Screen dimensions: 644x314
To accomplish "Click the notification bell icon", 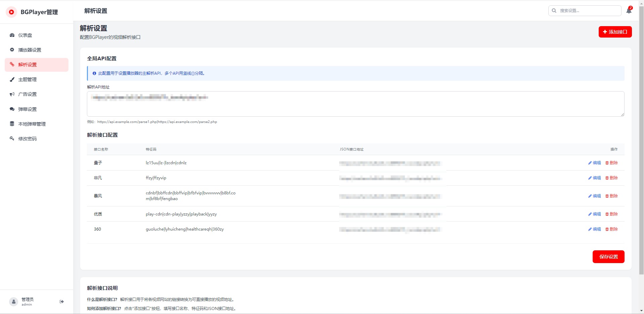I will coord(629,11).
